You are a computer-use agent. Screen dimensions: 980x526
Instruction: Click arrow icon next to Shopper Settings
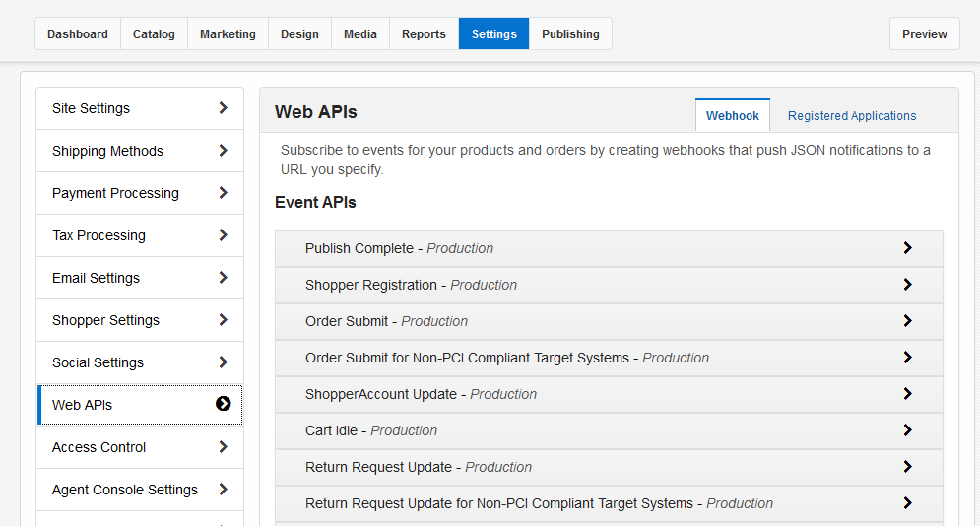(x=223, y=319)
